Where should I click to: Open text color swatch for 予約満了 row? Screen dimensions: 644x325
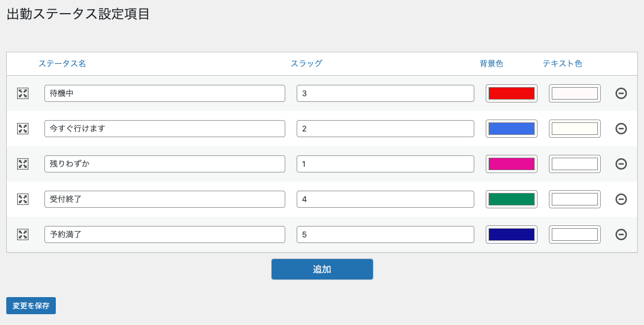coord(575,235)
